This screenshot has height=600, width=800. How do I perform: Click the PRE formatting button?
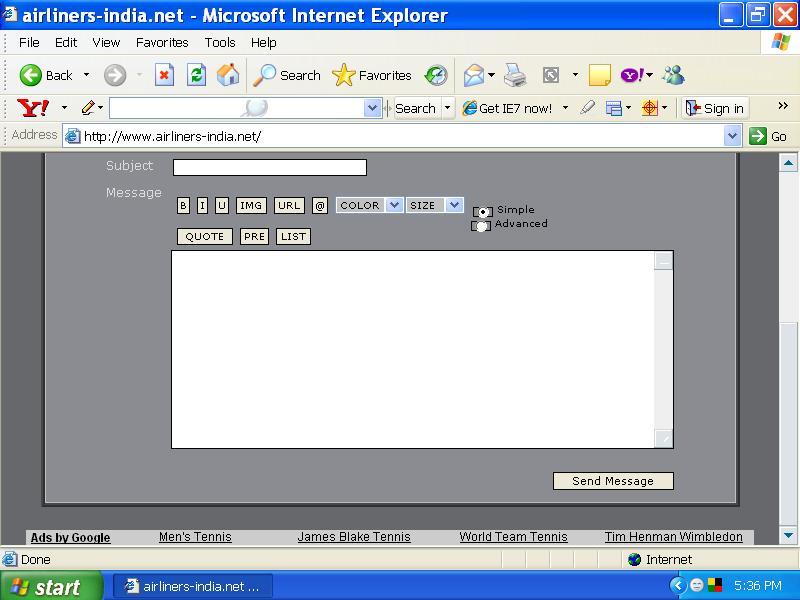pyautogui.click(x=254, y=236)
